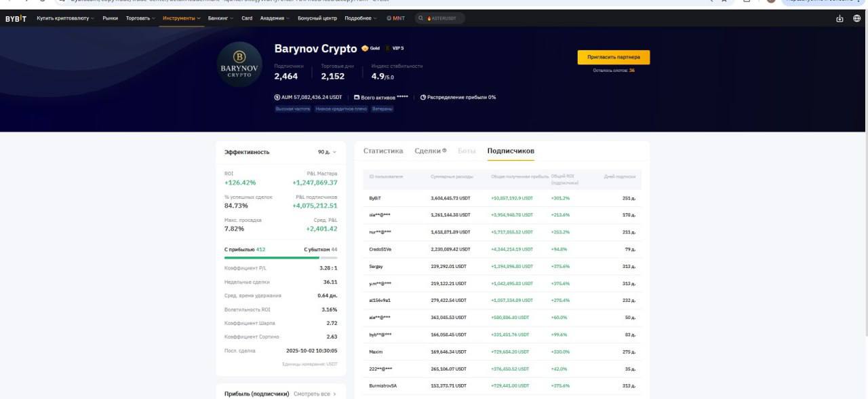The width and height of the screenshot is (868, 399).
Task: Click the info icon next to Сделки
Action: [x=444, y=151]
